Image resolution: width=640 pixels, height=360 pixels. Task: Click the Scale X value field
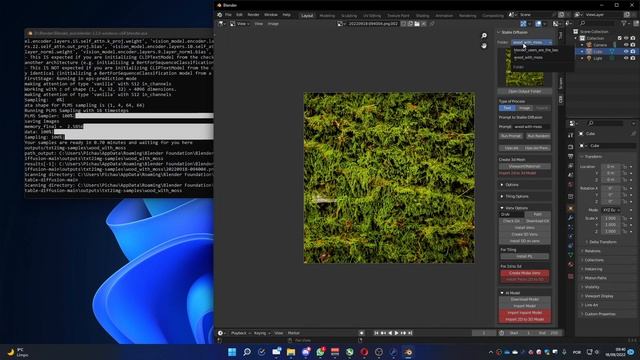pos(611,218)
